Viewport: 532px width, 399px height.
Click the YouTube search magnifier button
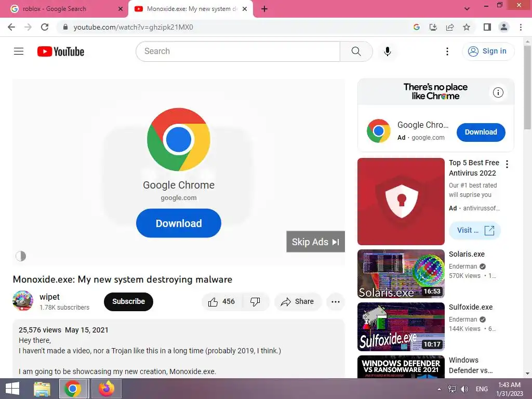(x=356, y=51)
